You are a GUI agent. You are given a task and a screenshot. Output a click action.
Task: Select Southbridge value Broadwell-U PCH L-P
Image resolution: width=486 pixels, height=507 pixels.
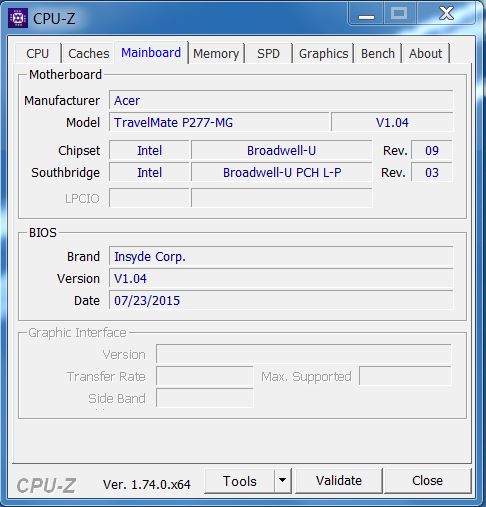(281, 172)
